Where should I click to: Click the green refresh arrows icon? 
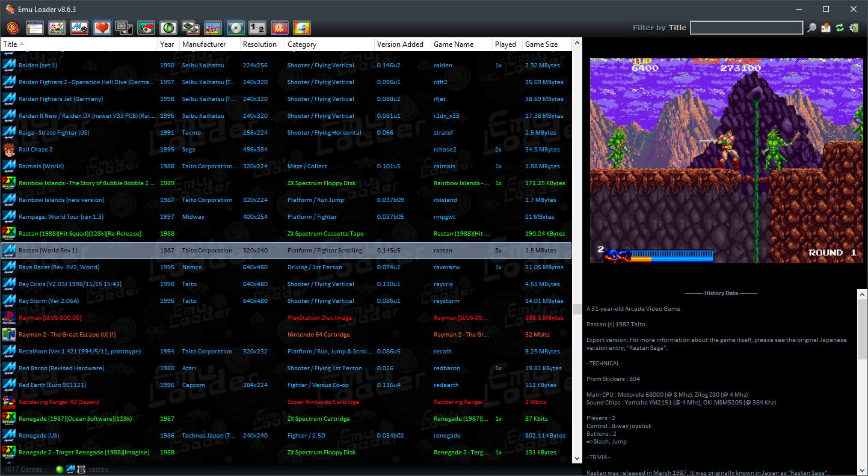[840, 28]
